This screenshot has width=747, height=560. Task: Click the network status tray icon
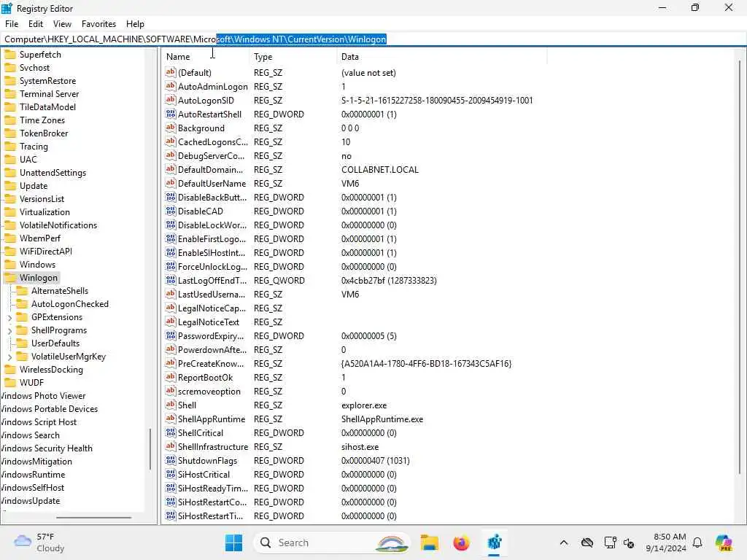coord(610,542)
